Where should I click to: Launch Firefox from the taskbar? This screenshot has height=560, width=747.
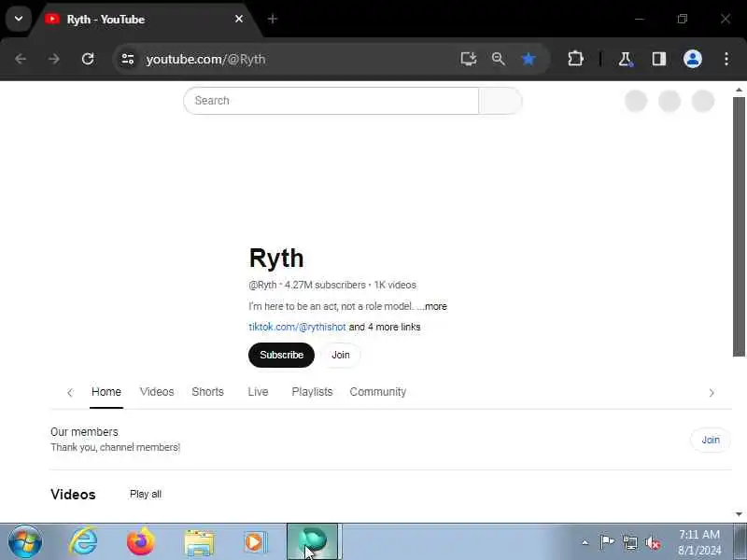click(141, 542)
